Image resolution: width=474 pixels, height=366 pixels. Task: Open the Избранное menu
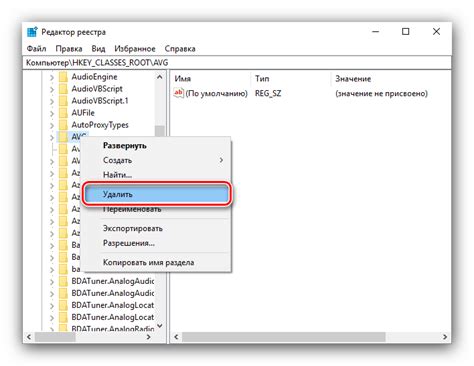pos(135,49)
